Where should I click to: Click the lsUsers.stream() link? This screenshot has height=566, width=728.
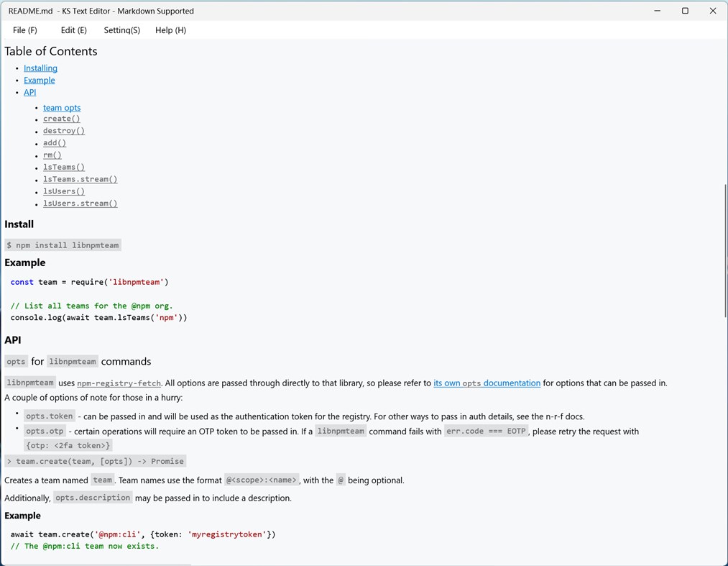pyautogui.click(x=80, y=204)
